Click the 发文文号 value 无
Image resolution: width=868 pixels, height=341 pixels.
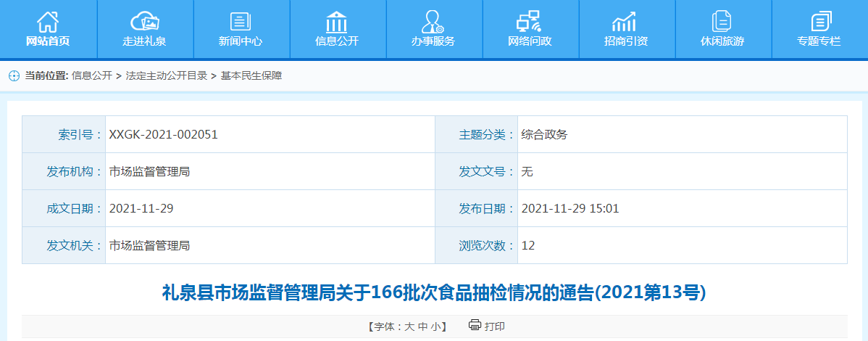tap(527, 171)
